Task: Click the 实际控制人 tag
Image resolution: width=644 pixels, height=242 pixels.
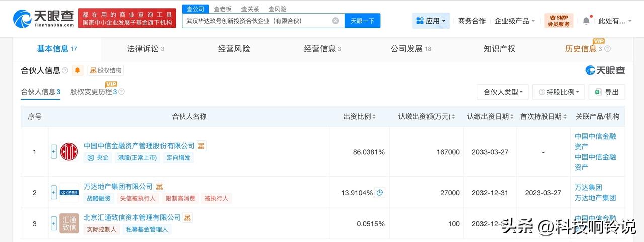Action: (x=102, y=229)
